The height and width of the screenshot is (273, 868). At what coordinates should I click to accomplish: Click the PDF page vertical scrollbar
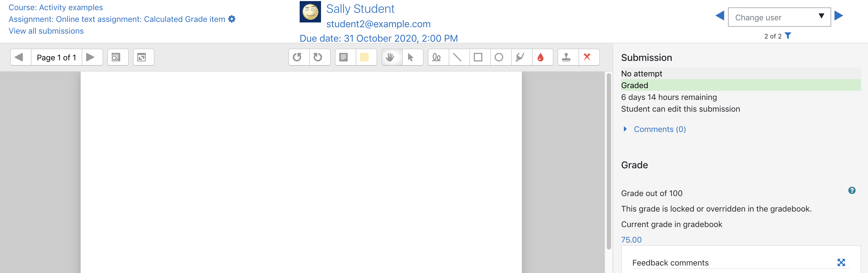pyautogui.click(x=609, y=161)
